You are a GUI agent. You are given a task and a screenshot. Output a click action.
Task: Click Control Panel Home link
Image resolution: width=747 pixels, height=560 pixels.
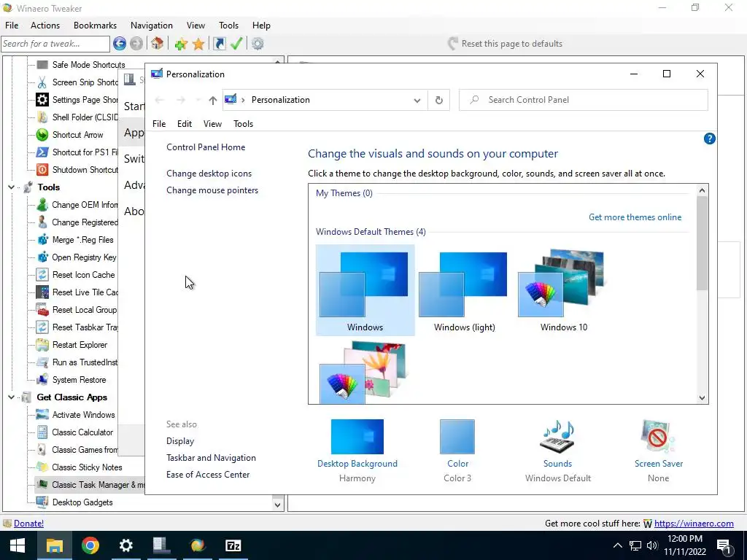coord(206,147)
